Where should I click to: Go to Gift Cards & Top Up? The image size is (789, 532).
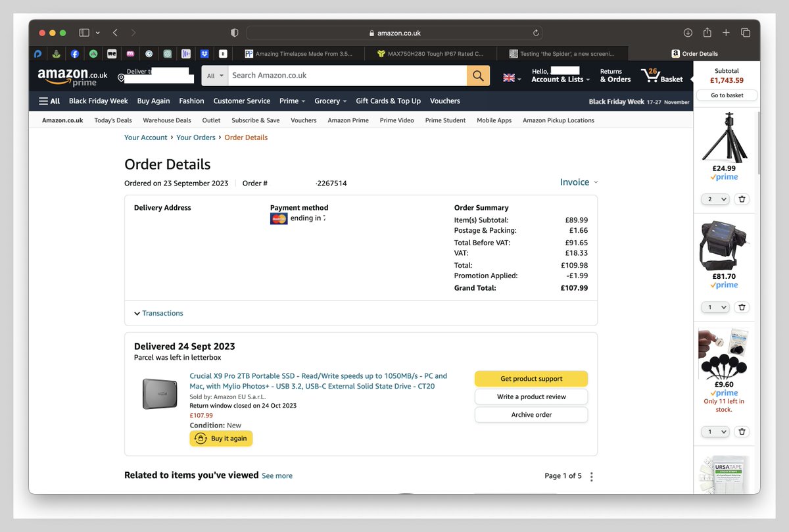(x=388, y=101)
